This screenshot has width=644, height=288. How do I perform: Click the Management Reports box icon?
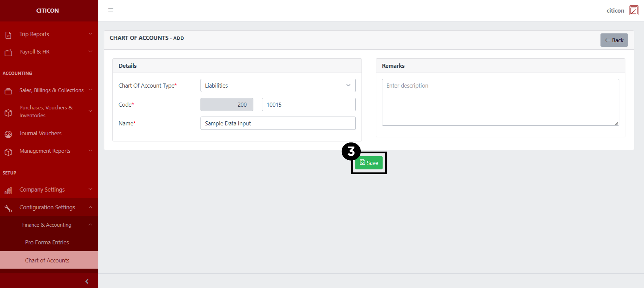click(9, 152)
